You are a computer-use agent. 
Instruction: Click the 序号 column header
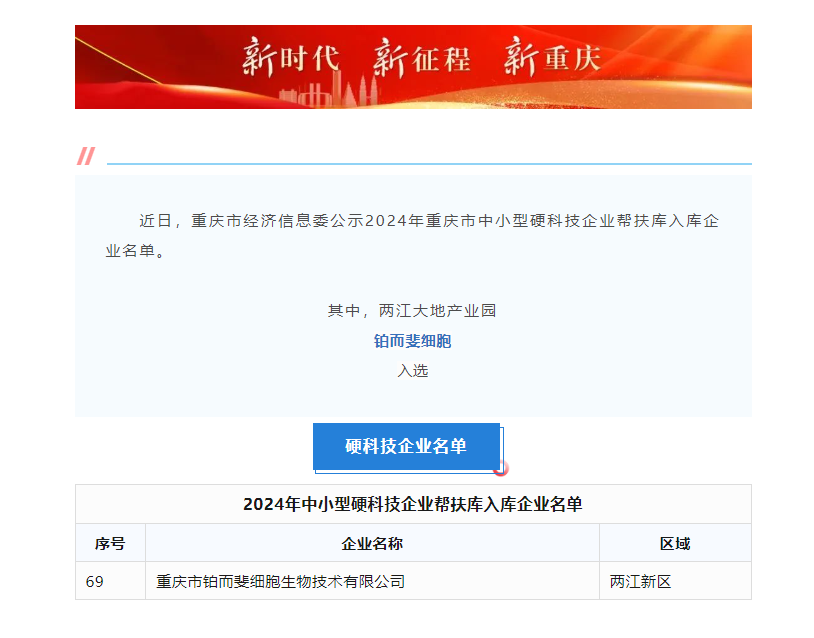[x=110, y=543]
